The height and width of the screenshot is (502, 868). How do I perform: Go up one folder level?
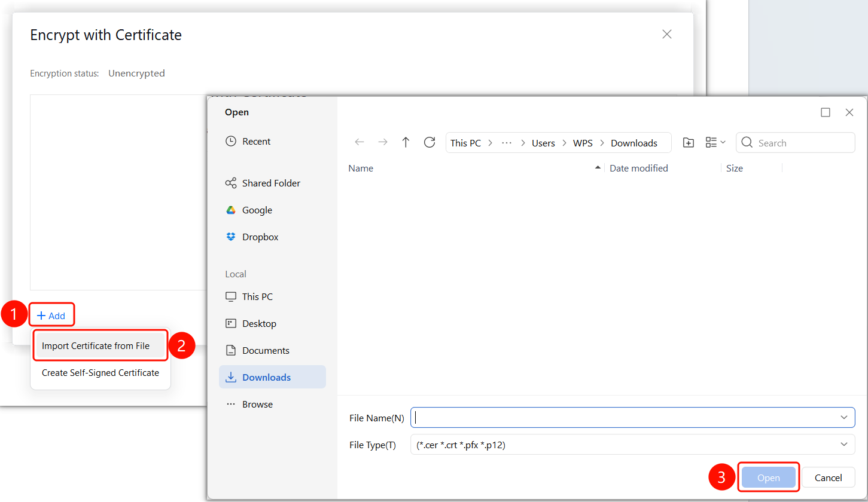406,142
